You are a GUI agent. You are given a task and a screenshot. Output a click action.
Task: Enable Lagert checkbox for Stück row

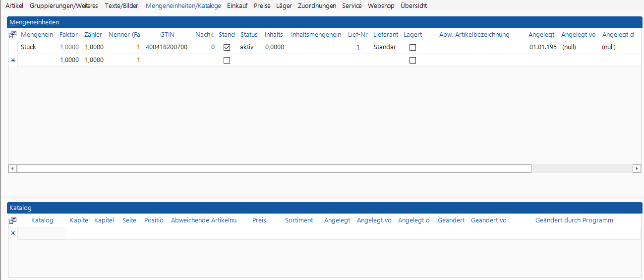pyautogui.click(x=412, y=48)
